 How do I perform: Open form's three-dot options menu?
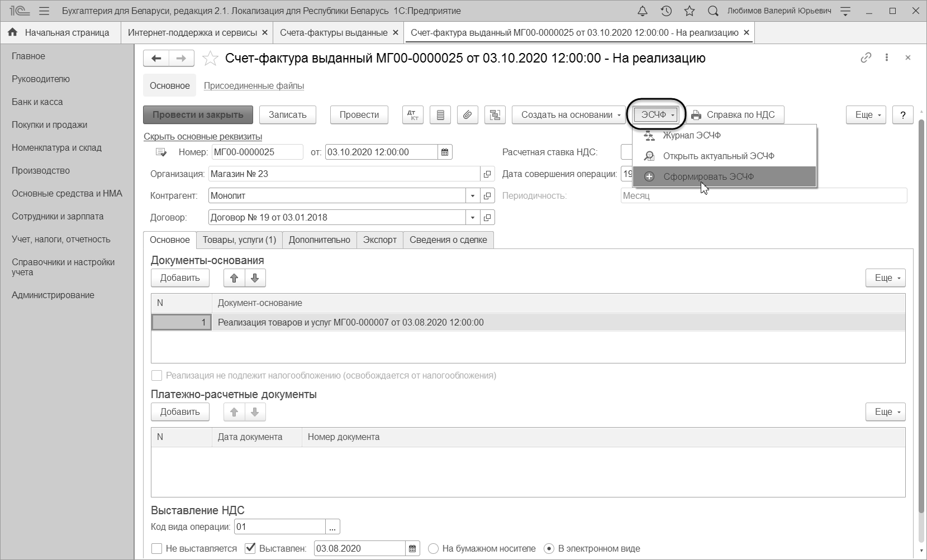click(887, 58)
